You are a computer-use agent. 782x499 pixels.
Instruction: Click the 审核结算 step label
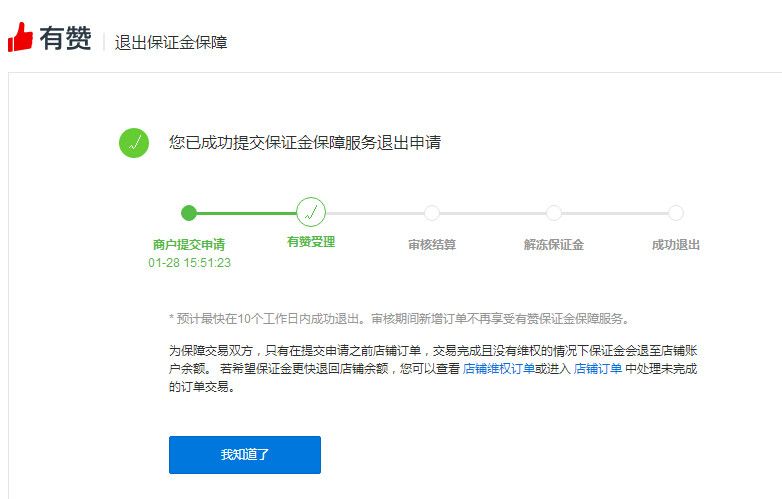coord(432,244)
